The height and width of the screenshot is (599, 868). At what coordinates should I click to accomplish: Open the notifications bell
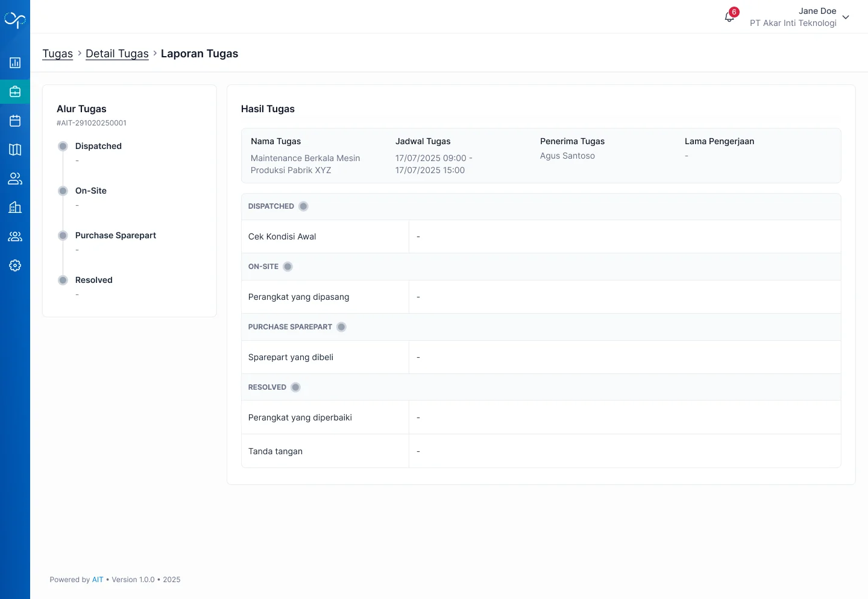click(x=729, y=17)
